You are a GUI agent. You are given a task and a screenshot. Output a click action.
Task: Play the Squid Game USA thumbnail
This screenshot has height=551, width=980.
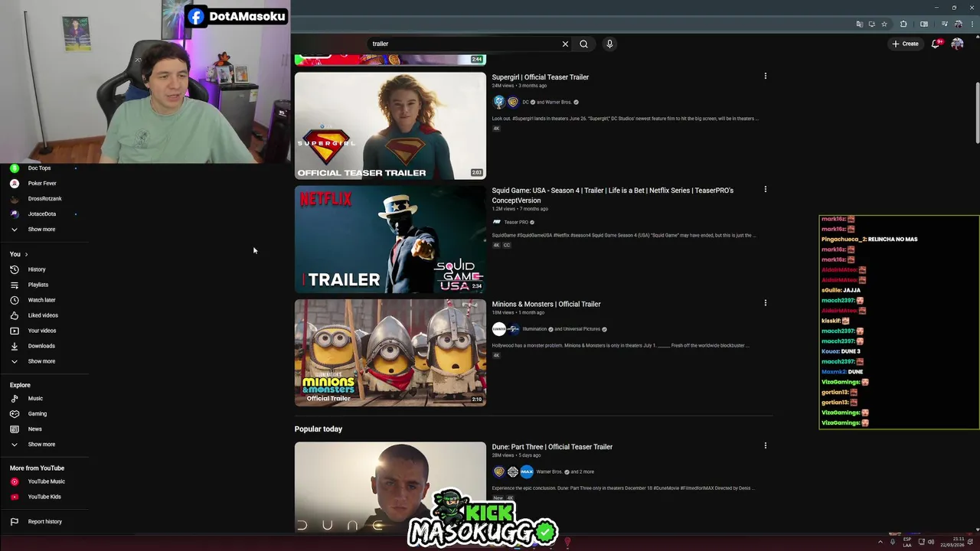[x=390, y=240]
